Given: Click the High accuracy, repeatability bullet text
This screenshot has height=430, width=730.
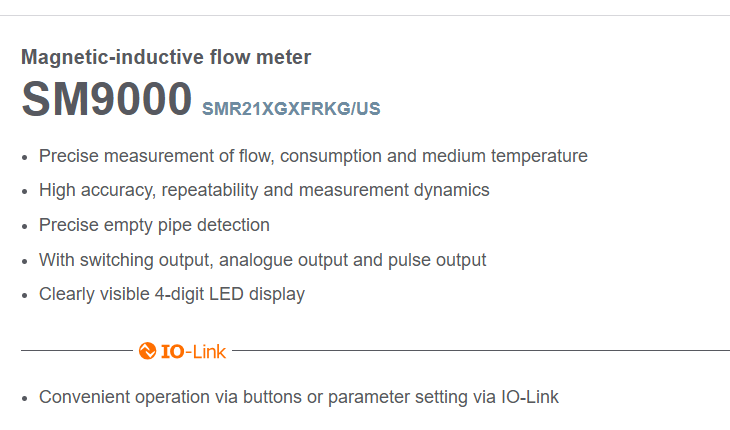Looking at the screenshot, I should (264, 190).
